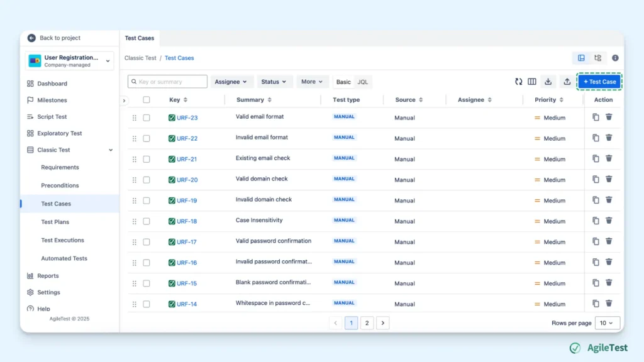Open the Assignee filter dropdown
Image resolution: width=644 pixels, height=362 pixels.
(x=231, y=82)
